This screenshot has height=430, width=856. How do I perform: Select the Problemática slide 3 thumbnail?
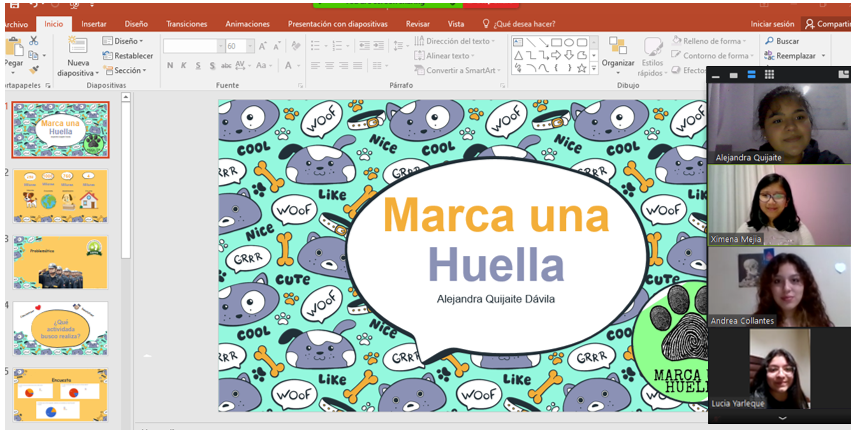pos(61,262)
